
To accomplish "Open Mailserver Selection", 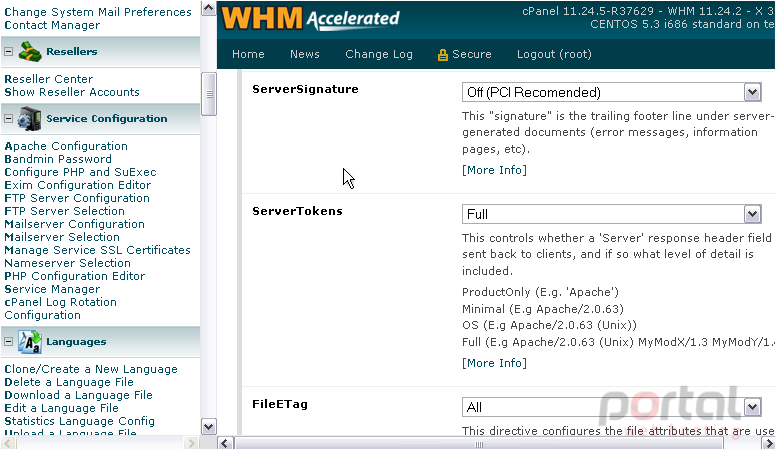I will click(x=62, y=237).
